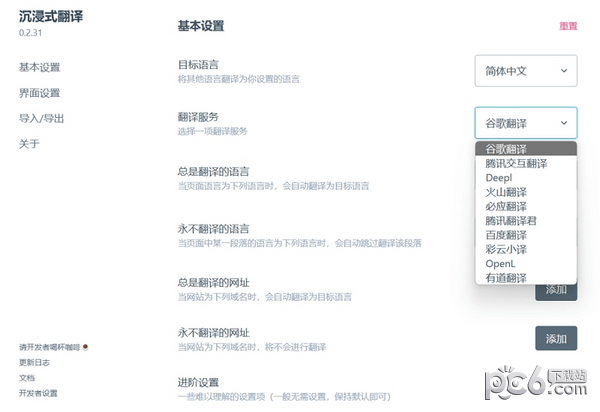Switch to 界面设置 sidebar section

tap(39, 93)
